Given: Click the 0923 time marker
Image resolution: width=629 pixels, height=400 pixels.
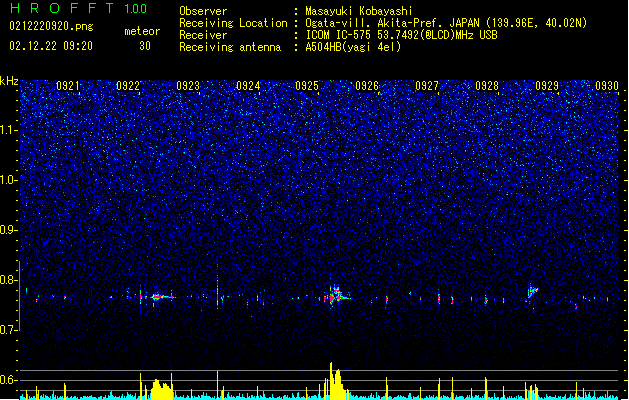Looking at the screenshot, I should point(188,86).
